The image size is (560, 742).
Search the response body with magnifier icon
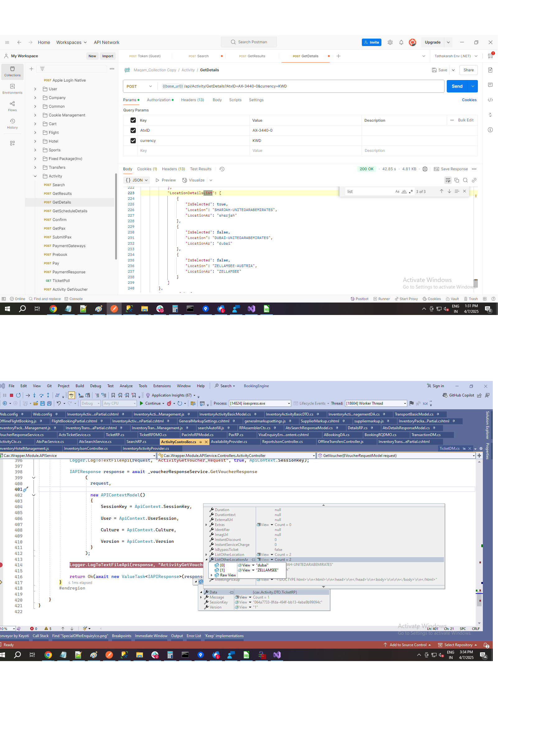coord(465,180)
